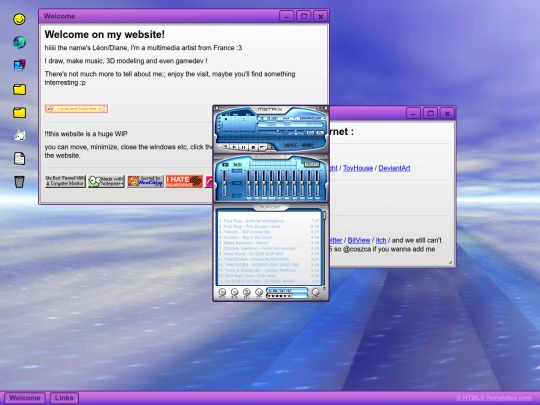Open the white cat desktop icon
This screenshot has width=540, height=405.
point(20,135)
